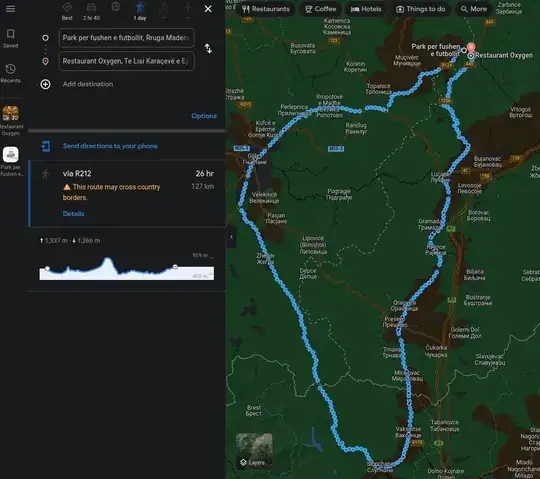Click the Add destination text

coord(88,84)
